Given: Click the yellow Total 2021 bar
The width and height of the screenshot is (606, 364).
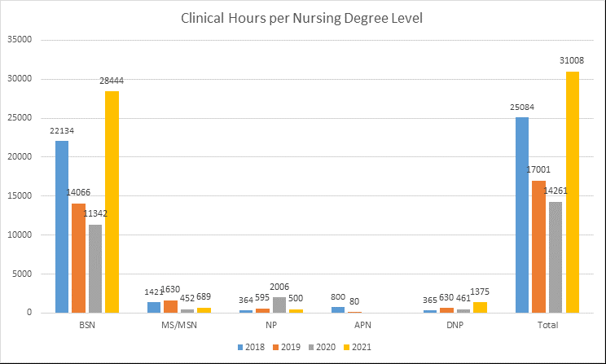Looking at the screenshot, I should (571, 192).
